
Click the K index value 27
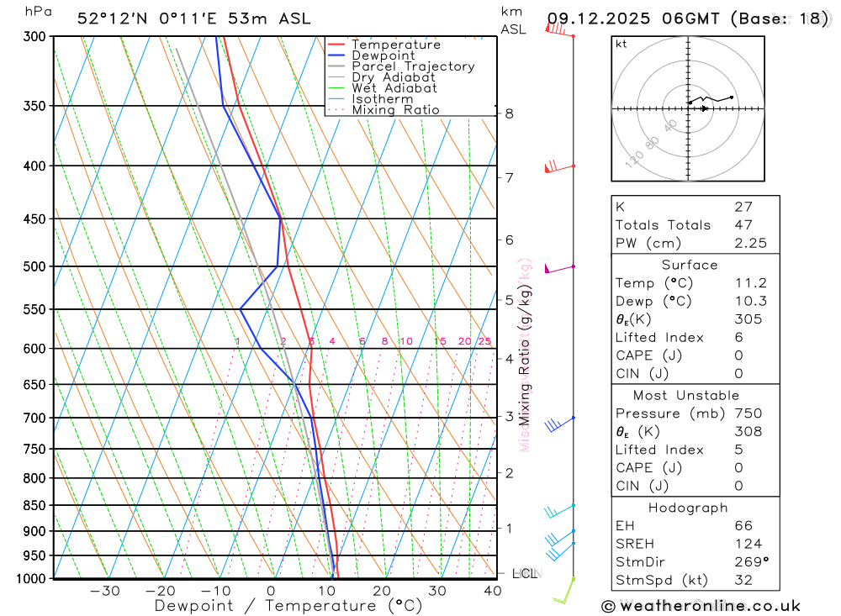click(743, 207)
